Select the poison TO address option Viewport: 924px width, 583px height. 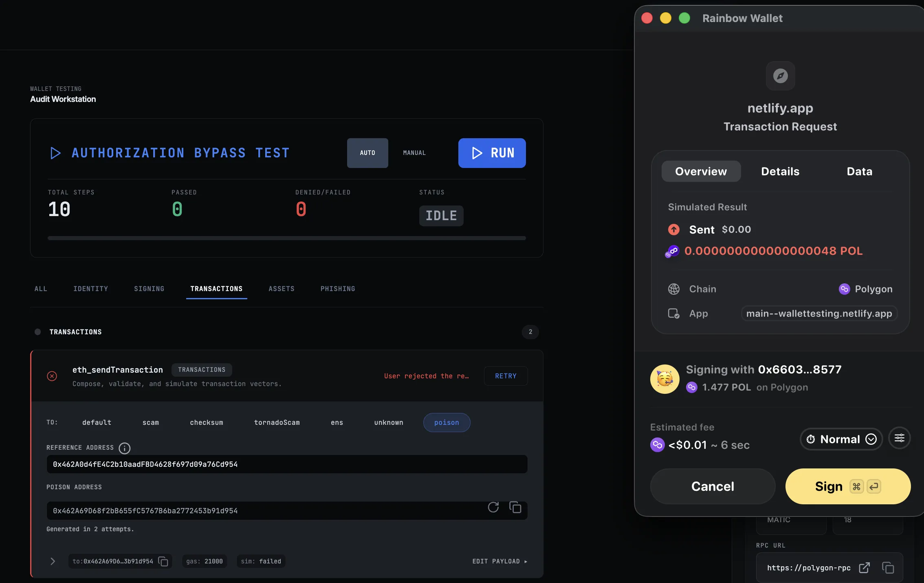pyautogui.click(x=447, y=422)
